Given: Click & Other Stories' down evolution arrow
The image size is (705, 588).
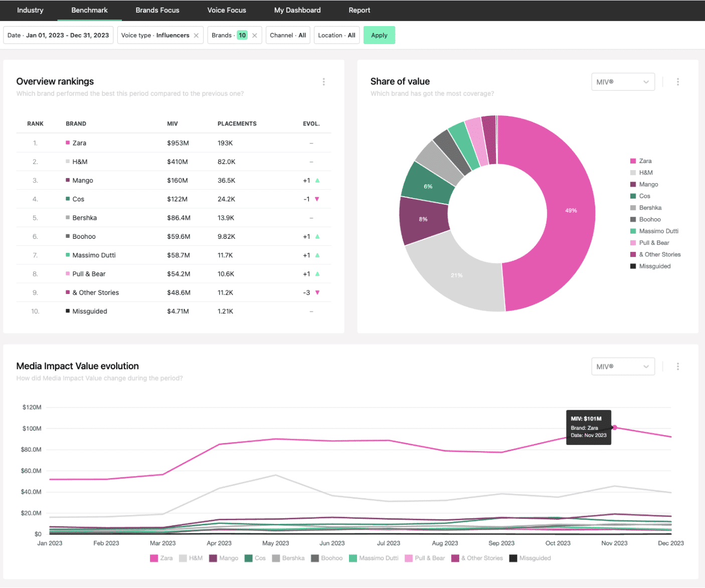Looking at the screenshot, I should coord(317,292).
